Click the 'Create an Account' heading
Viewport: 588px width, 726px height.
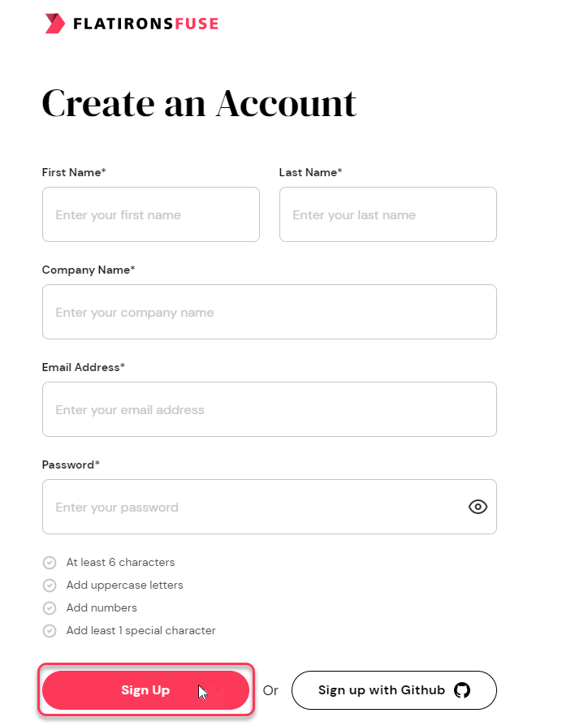[x=199, y=104]
